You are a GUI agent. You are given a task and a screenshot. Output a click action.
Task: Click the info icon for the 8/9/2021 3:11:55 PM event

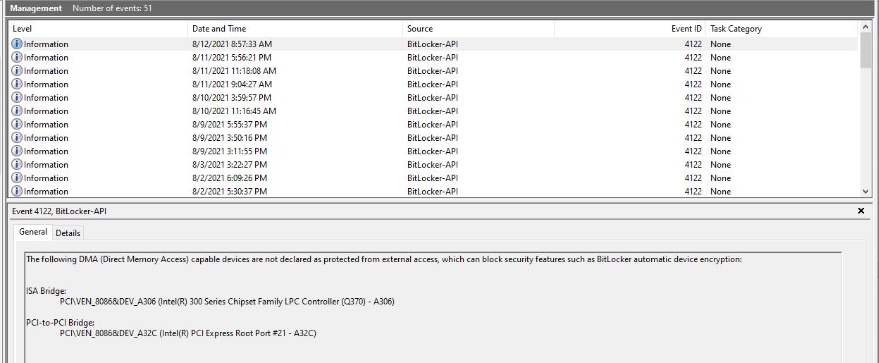(17, 151)
